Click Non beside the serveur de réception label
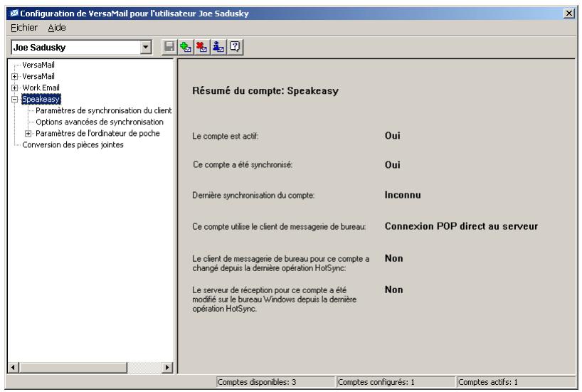 click(x=394, y=290)
